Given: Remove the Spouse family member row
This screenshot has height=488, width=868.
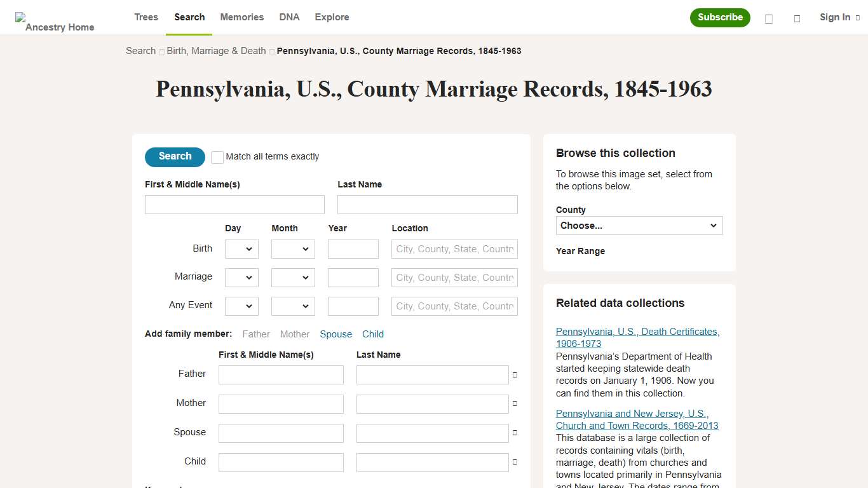Looking at the screenshot, I should coord(515,433).
